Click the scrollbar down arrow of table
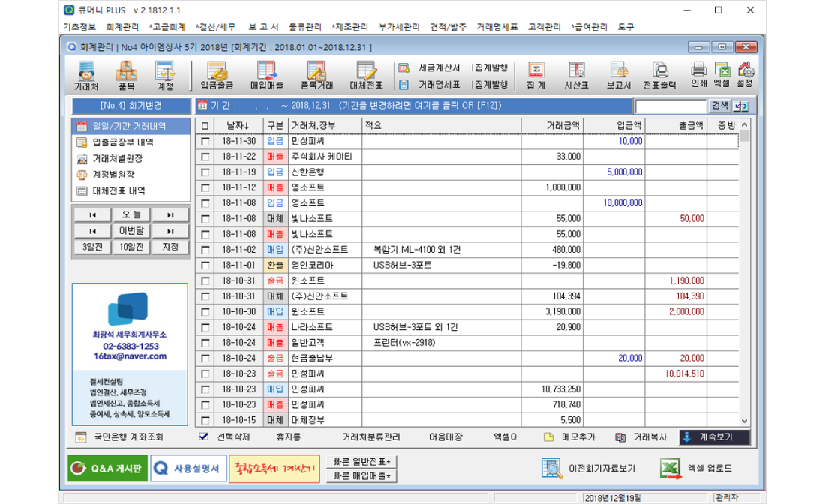 click(744, 420)
